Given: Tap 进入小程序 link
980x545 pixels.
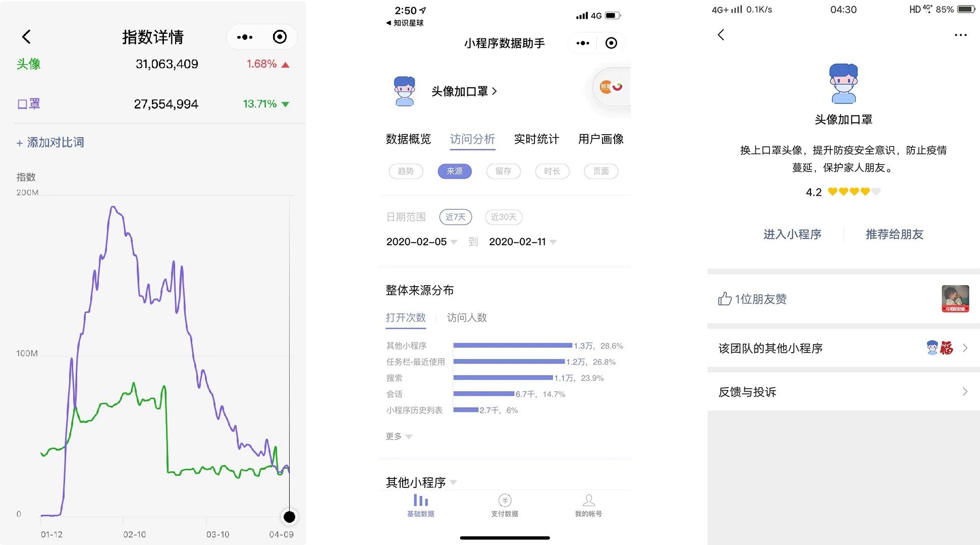Looking at the screenshot, I should tap(792, 234).
